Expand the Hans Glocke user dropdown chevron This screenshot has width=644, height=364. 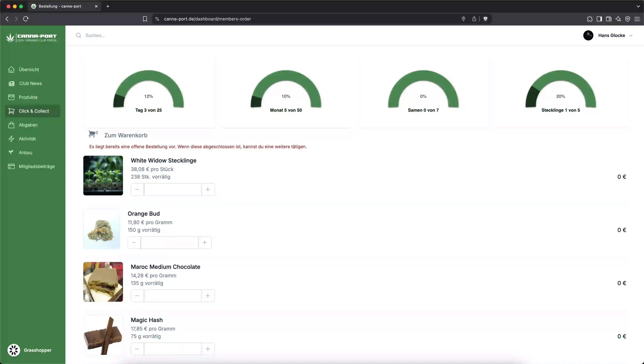coord(631,36)
